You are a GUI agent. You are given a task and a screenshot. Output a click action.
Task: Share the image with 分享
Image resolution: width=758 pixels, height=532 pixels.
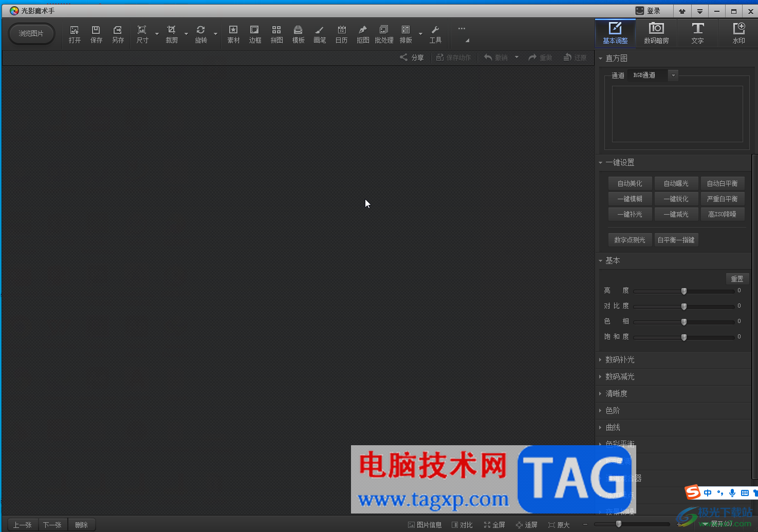[412, 58]
